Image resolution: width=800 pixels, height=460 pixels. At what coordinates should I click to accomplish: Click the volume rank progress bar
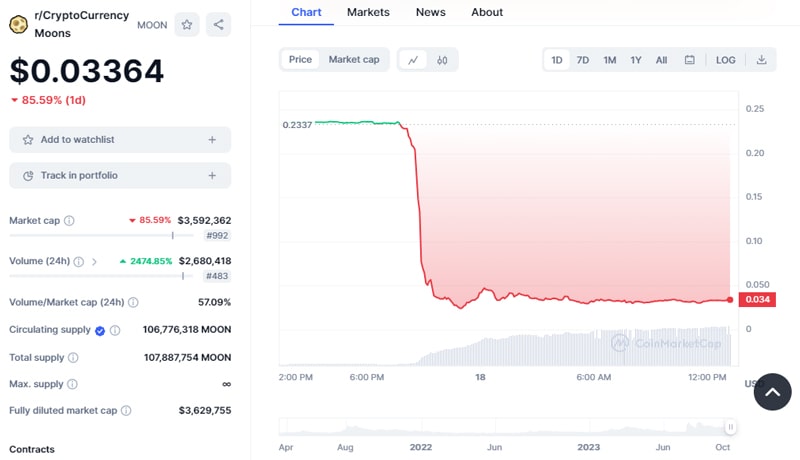101,276
